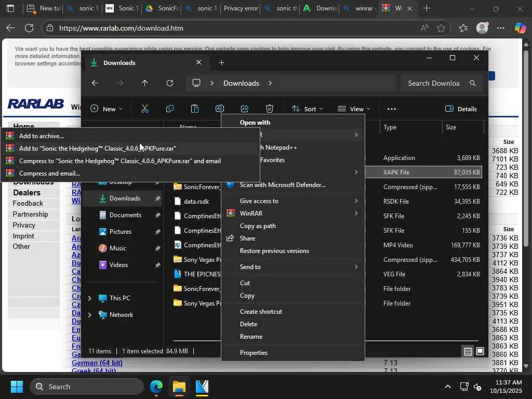Click the Paste clipboard icon in Explorer toolbar
The height and width of the screenshot is (399, 532).
(195, 109)
